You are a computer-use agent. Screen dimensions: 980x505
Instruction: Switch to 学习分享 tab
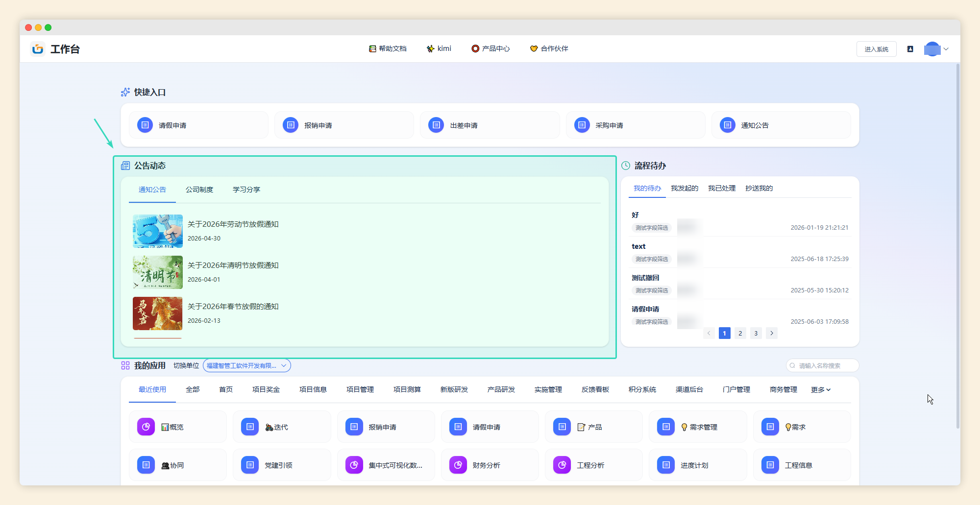(x=246, y=190)
